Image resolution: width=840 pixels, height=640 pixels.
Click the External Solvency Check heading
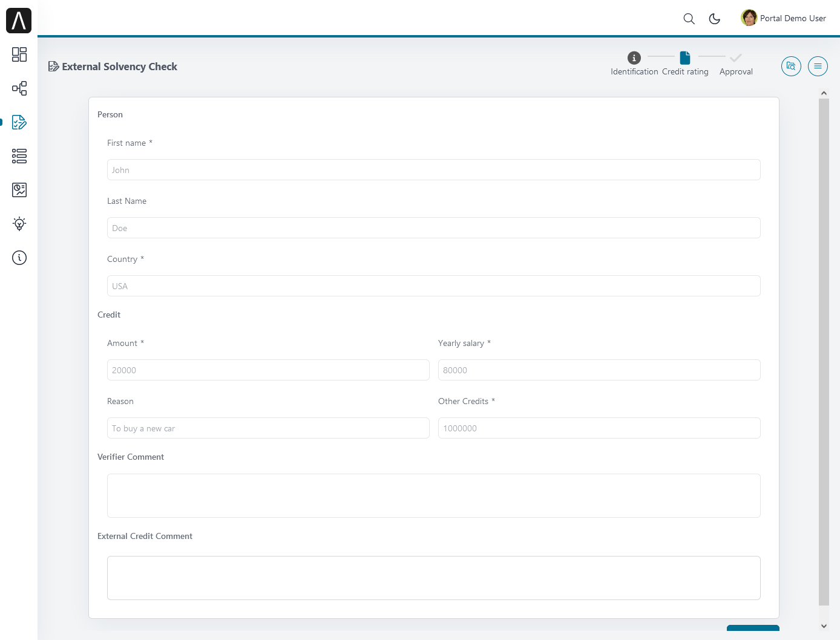[120, 67]
